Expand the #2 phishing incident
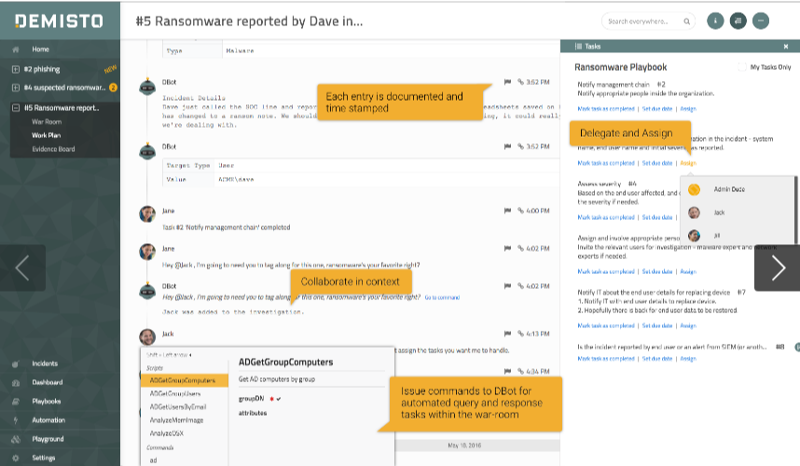Viewport: 800px width, 466px height. 15,69
